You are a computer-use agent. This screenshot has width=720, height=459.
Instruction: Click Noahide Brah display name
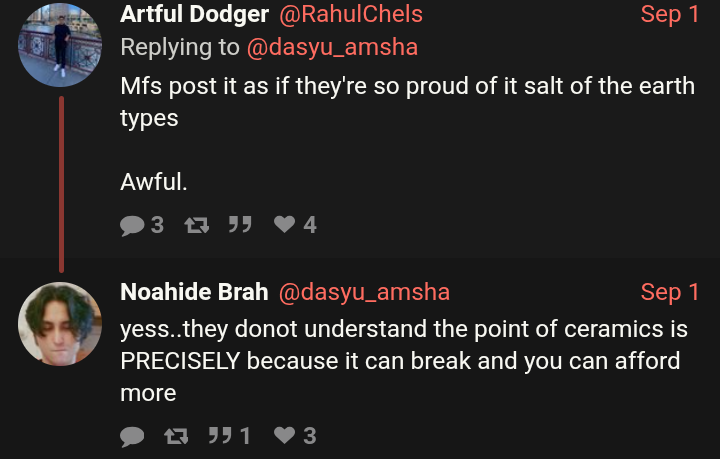(194, 292)
